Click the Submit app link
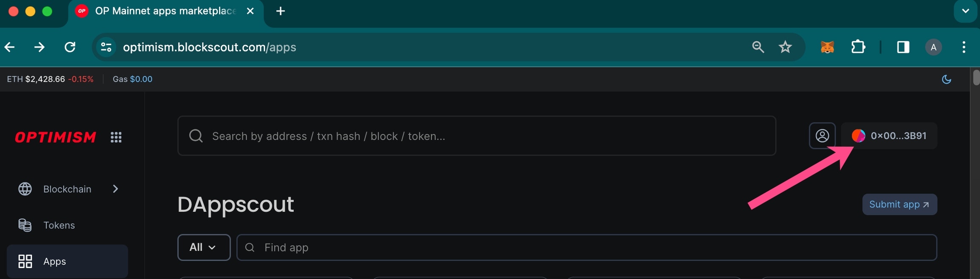Screen dimensions: 980x279 [x=900, y=204]
